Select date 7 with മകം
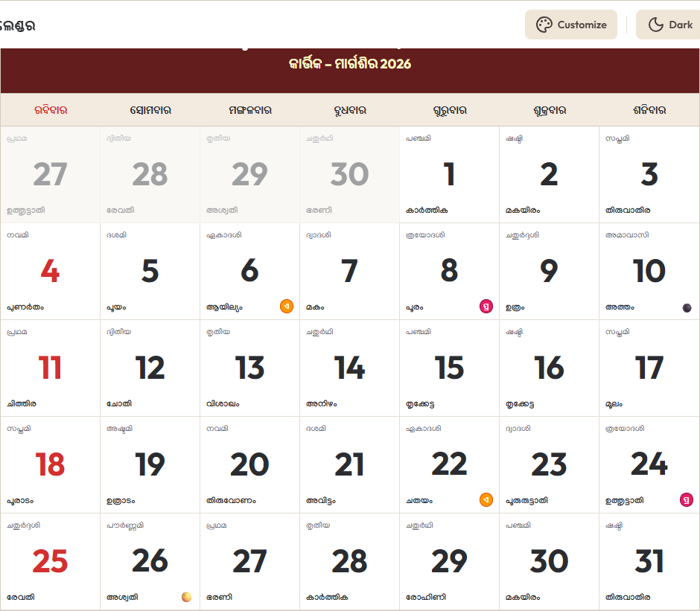 [x=349, y=272]
